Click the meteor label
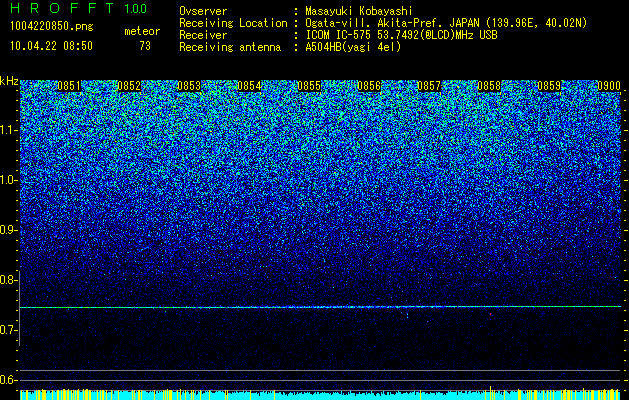Screen dimensions: 629x400 [142, 31]
